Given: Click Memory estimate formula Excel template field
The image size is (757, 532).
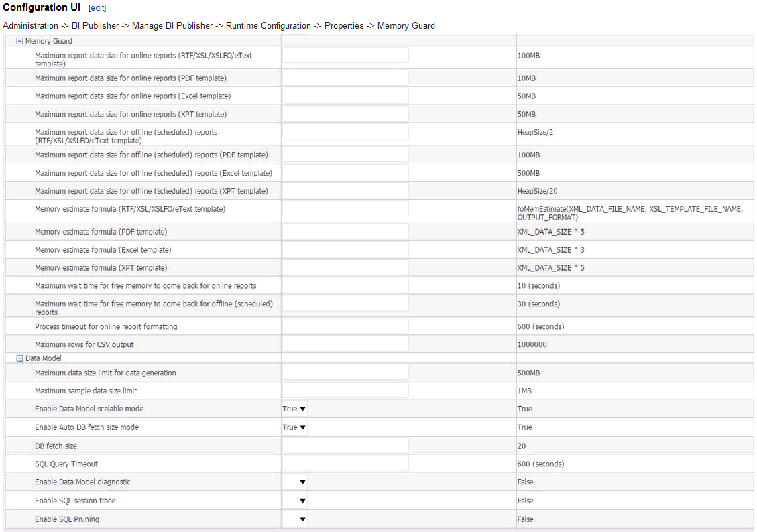Looking at the screenshot, I should tap(345, 249).
